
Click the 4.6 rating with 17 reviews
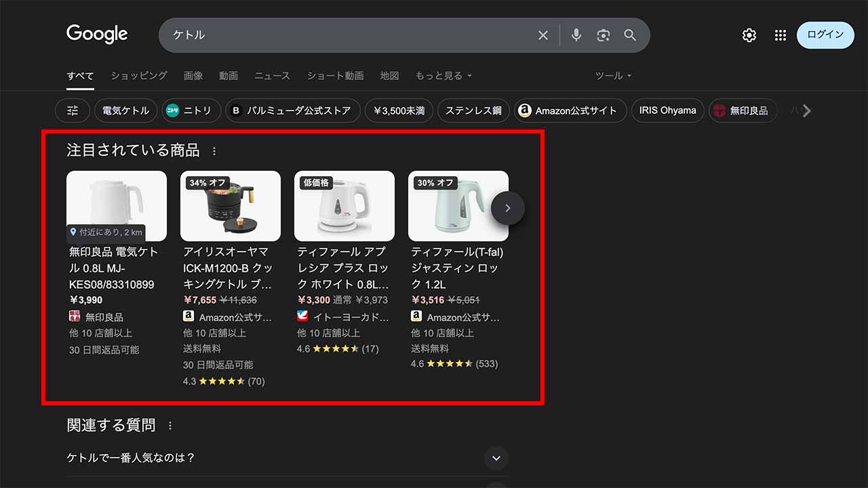point(338,349)
